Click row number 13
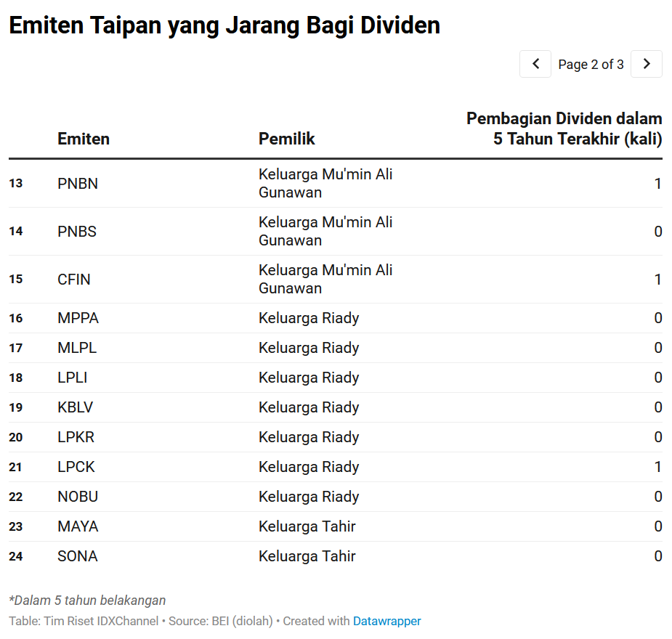Screen dimensions: 672x639 pyautogui.click(x=16, y=183)
